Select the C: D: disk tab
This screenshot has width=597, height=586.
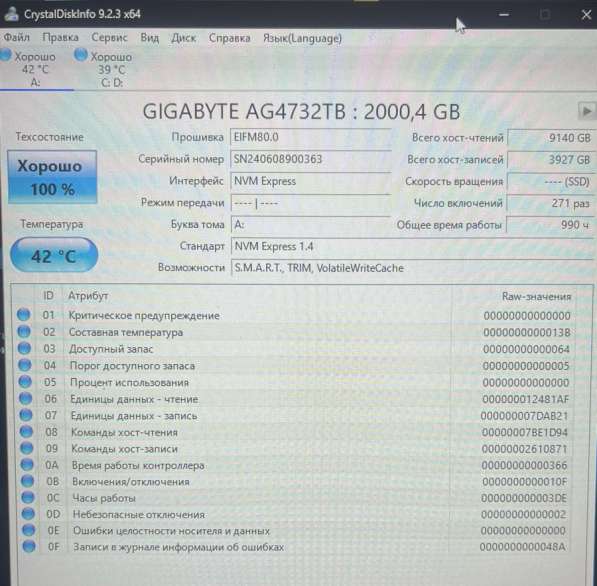click(104, 69)
